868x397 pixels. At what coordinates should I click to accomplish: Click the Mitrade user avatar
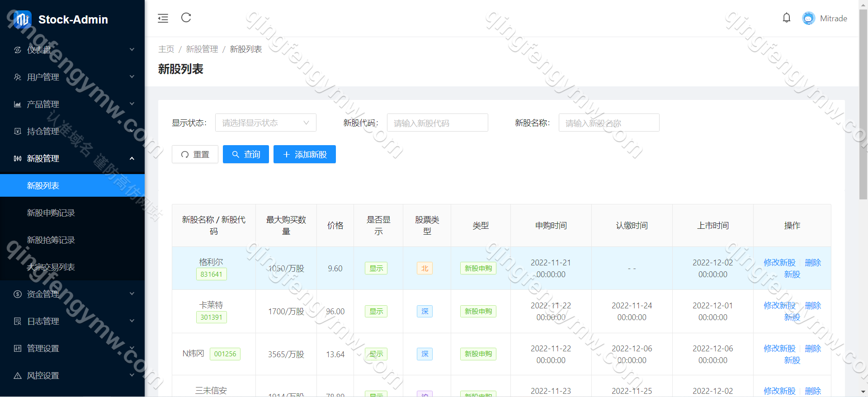(x=808, y=19)
